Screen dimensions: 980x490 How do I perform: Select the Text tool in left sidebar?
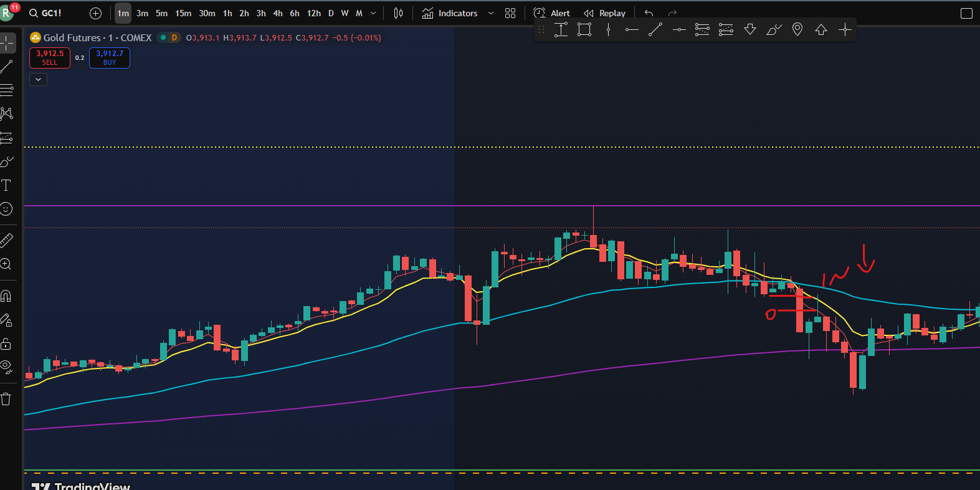tap(7, 185)
